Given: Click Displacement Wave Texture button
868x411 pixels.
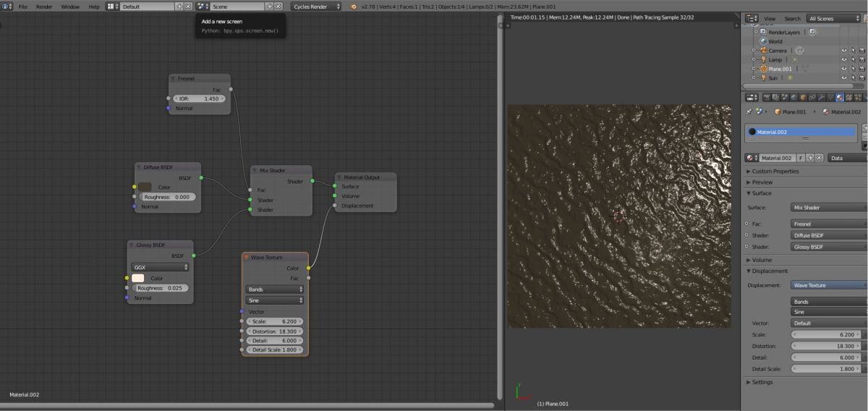Looking at the screenshot, I should pos(829,285).
